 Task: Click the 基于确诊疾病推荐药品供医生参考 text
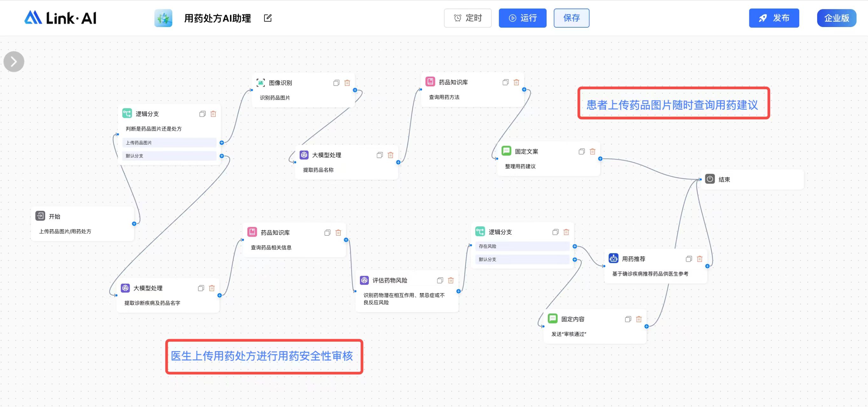click(x=650, y=274)
